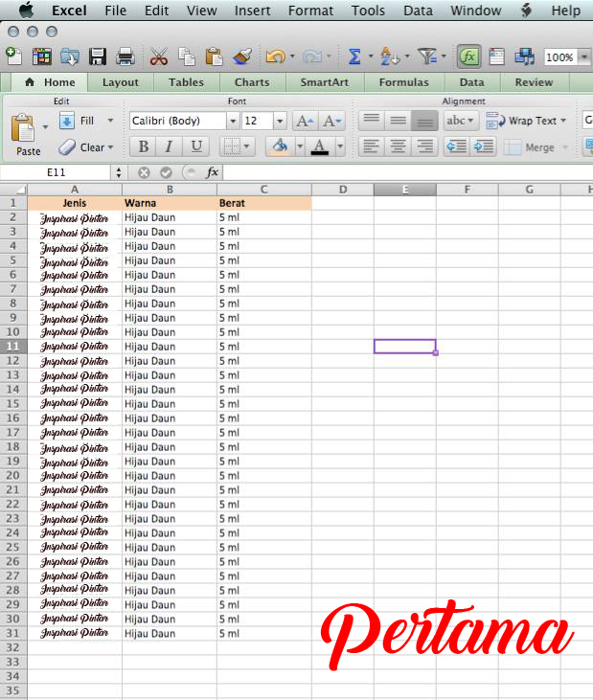The height and width of the screenshot is (700, 593).
Task: Switch to the Layout tab
Action: [x=120, y=82]
